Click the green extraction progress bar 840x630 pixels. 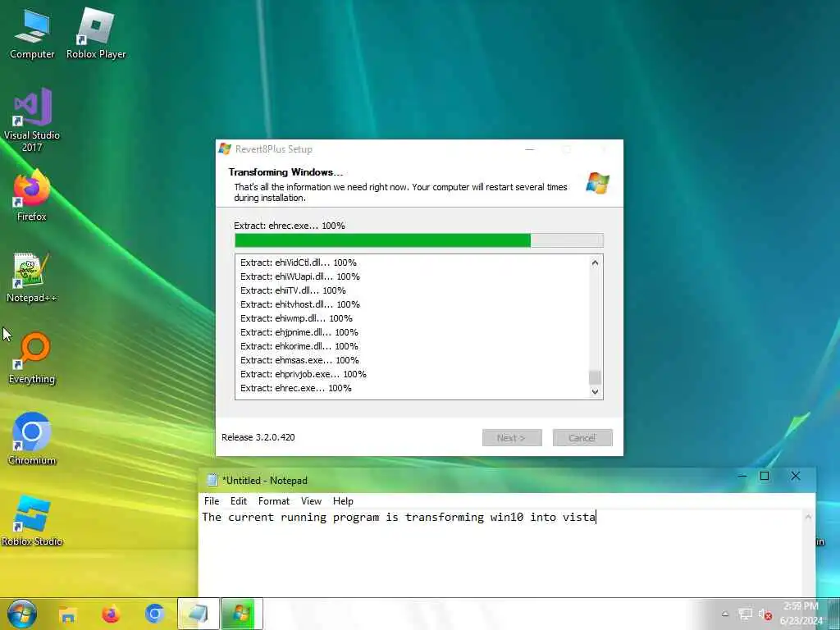pos(419,240)
